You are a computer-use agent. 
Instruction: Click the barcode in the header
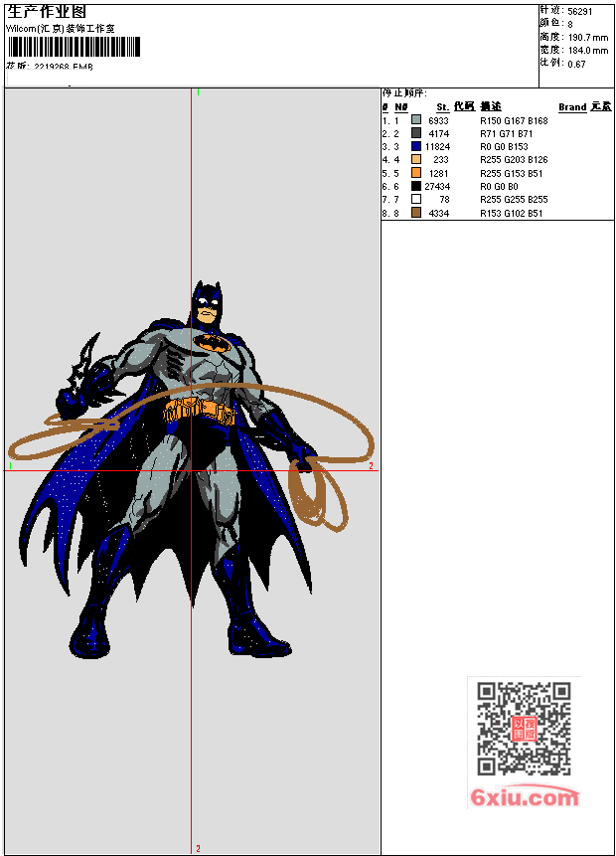pos(74,47)
